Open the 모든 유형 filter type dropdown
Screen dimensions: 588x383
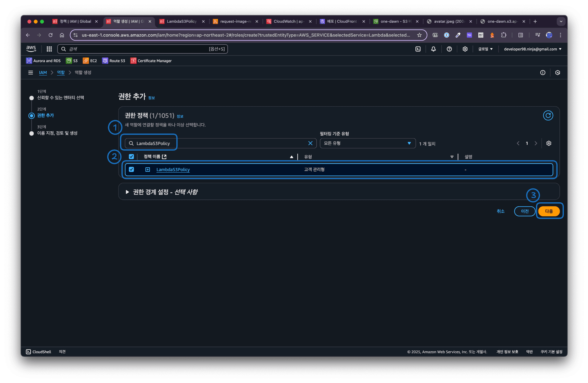coord(368,143)
